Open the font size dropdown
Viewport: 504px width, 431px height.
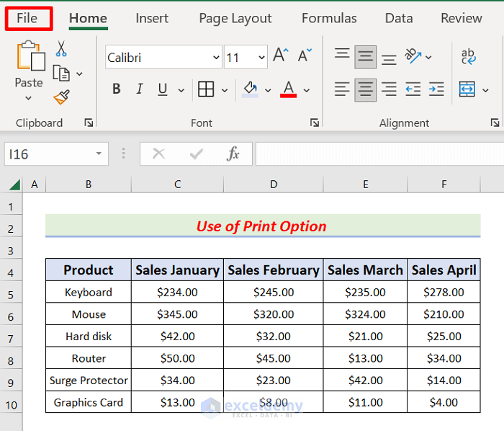[x=261, y=58]
